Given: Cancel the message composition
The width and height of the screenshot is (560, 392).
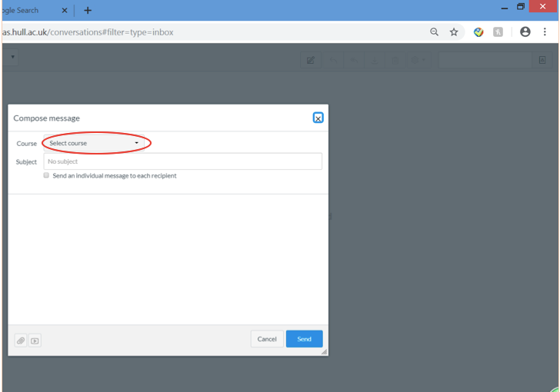Looking at the screenshot, I should point(267,339).
